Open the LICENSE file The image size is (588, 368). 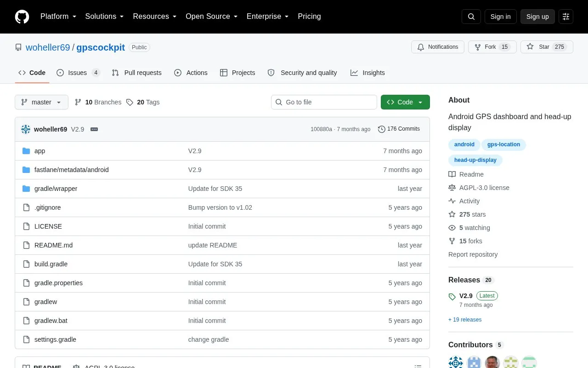tap(48, 226)
